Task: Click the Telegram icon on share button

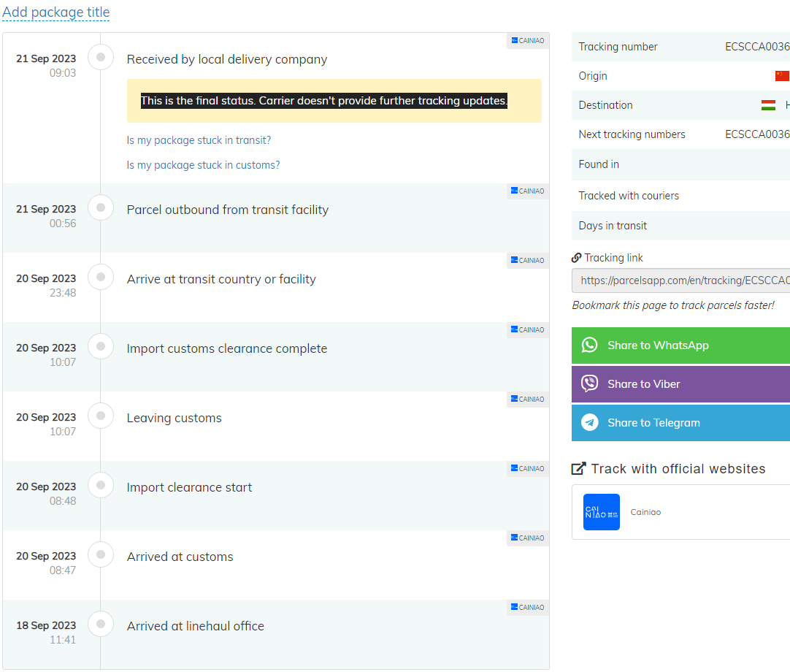Action: point(590,423)
